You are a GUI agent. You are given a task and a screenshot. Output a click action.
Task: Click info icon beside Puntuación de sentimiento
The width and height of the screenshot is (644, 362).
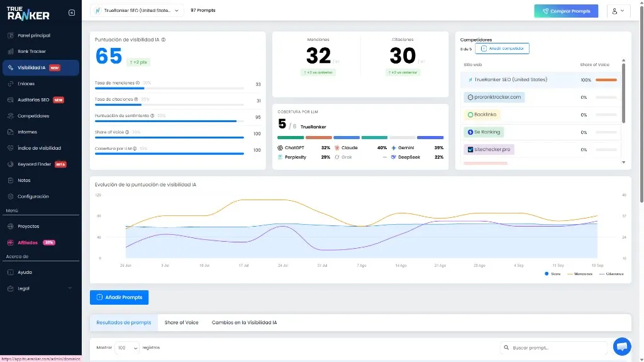[152, 116]
